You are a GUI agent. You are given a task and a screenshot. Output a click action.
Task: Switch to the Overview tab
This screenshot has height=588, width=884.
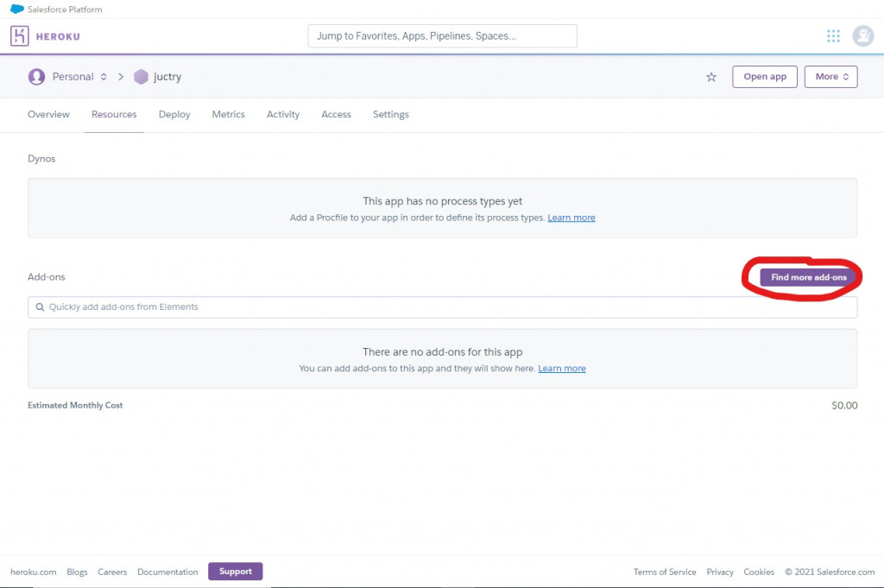48,115
